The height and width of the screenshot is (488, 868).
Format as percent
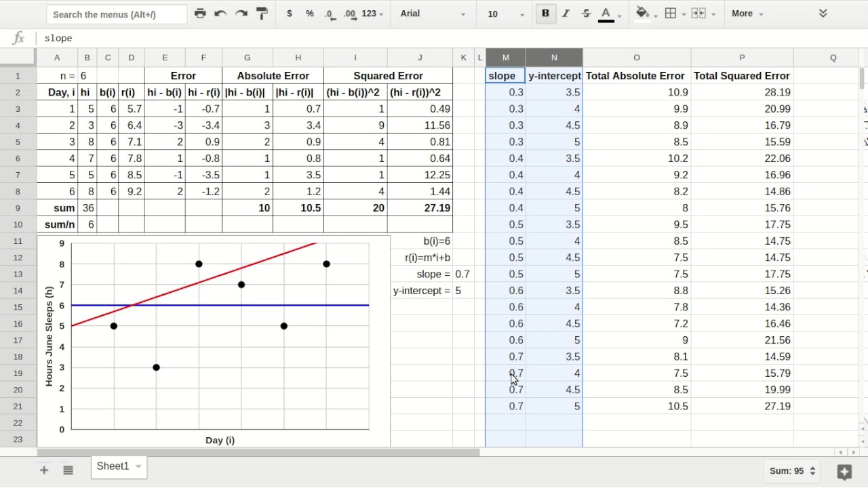click(x=309, y=14)
